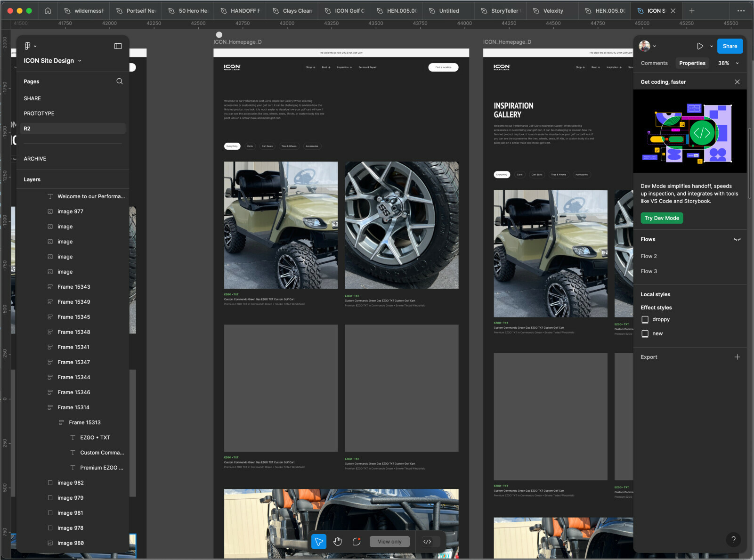
Task: Open the Inspiration + nav menu in left frame
Action: [x=344, y=67]
